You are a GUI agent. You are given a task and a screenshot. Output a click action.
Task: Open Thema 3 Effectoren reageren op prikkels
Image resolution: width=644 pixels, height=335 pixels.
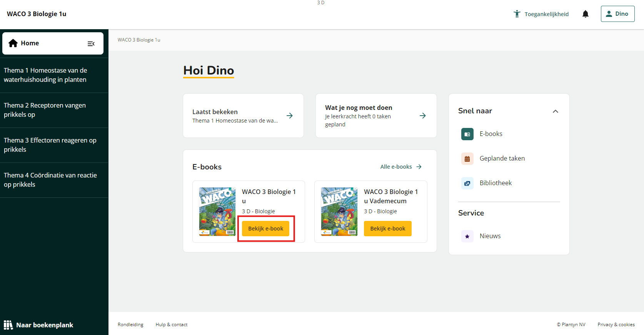pos(54,145)
